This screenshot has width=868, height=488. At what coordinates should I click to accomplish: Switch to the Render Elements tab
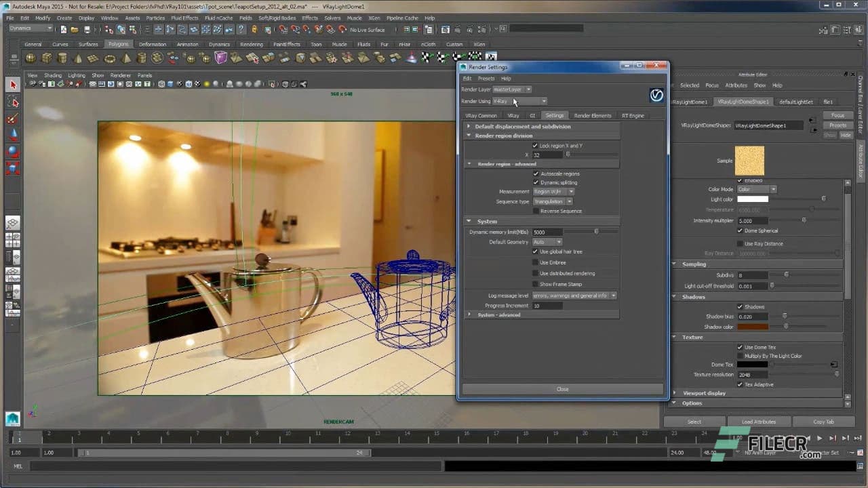click(x=593, y=115)
